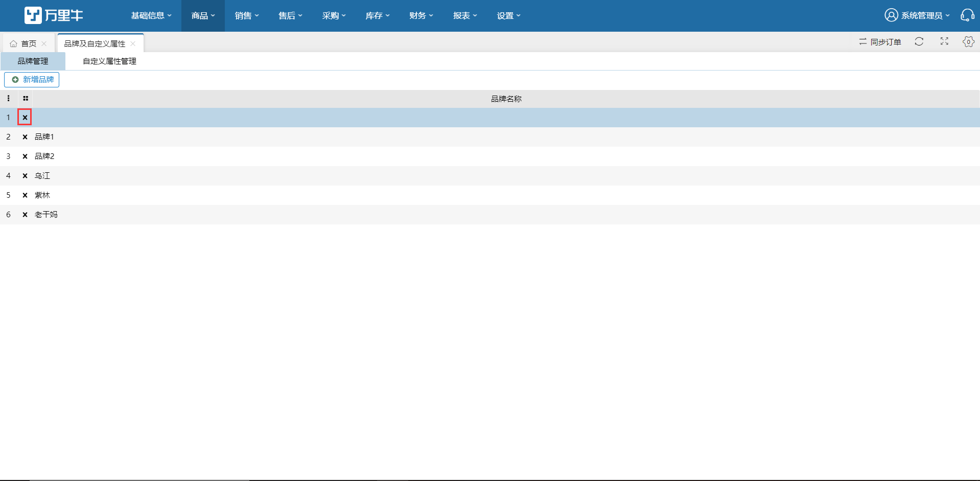Open the 设置 menu
Screen dimensions: 980x481
pos(508,16)
